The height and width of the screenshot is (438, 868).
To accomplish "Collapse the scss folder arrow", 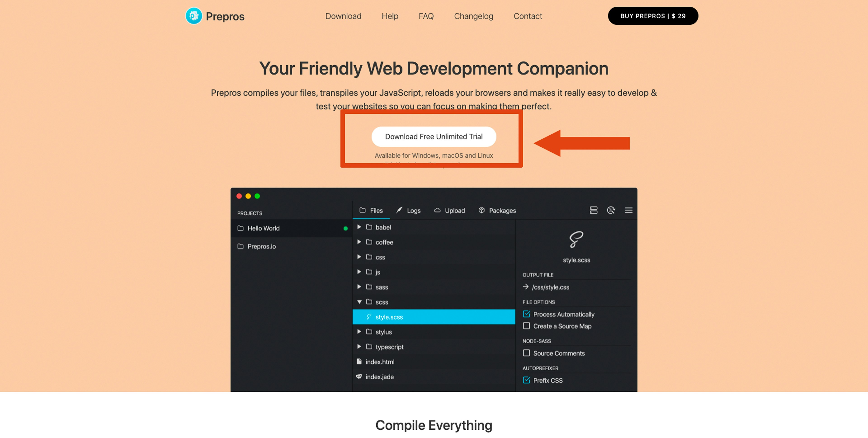I will (359, 302).
